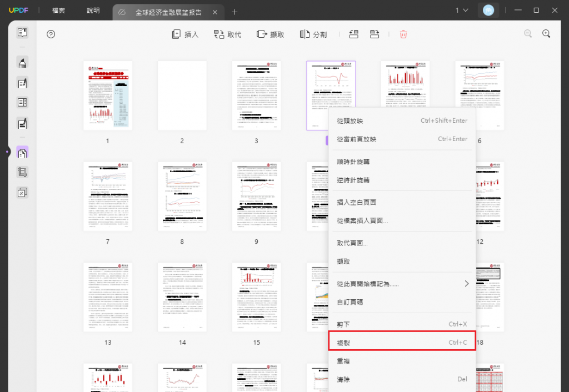Choose 從頭放映 in context menu

coord(402,120)
